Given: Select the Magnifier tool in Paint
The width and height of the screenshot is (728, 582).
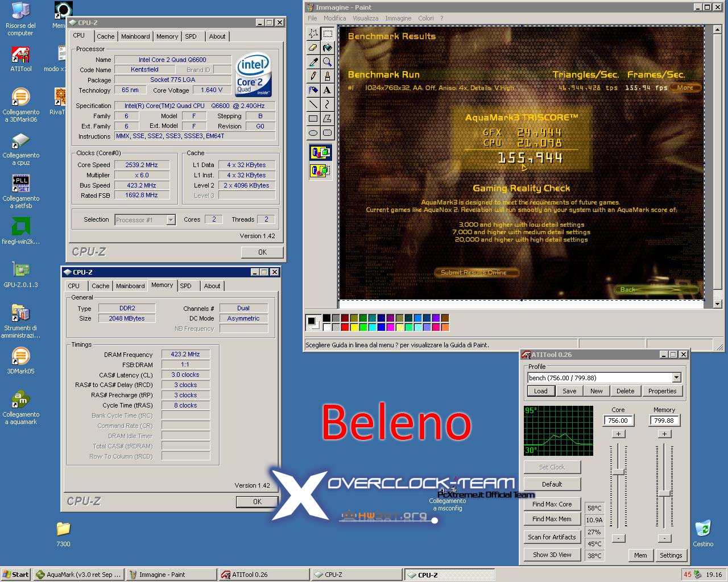Looking at the screenshot, I should point(327,61).
